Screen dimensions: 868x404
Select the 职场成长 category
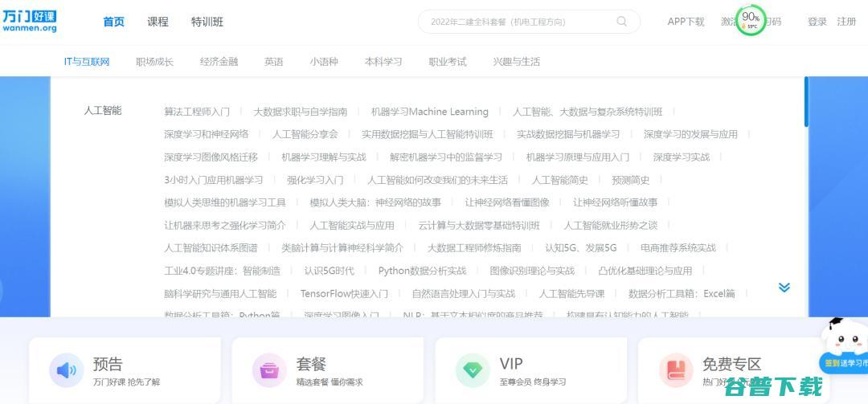click(x=154, y=61)
